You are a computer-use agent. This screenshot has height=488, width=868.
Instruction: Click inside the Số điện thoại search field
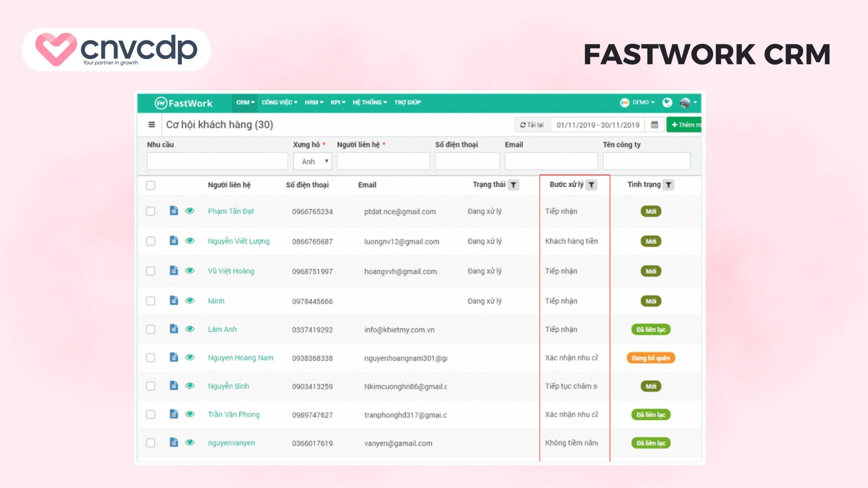click(467, 161)
